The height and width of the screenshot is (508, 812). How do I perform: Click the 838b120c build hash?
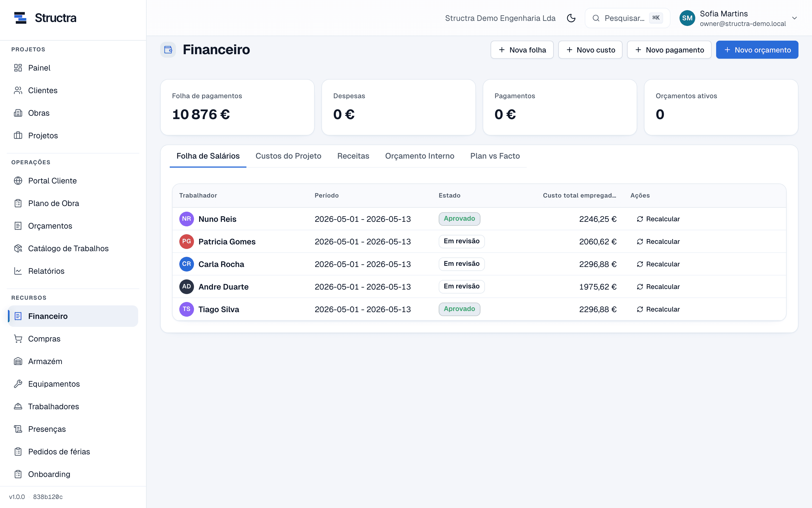click(48, 497)
